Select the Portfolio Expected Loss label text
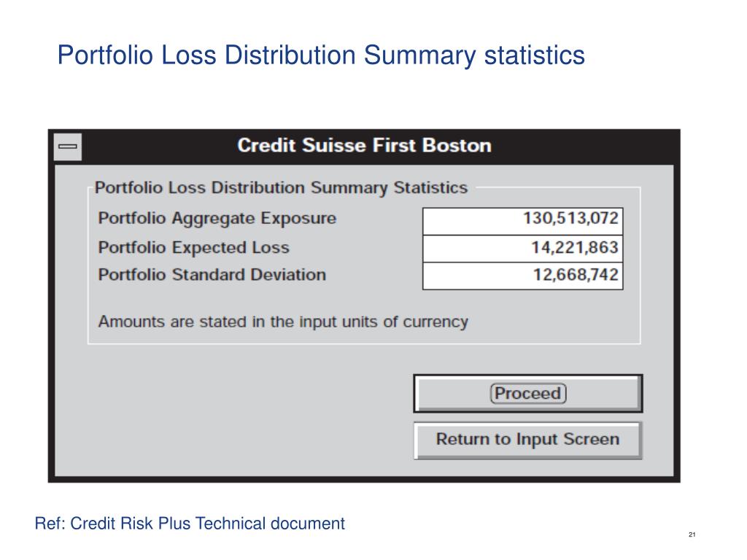The image size is (747, 560). tap(193, 248)
